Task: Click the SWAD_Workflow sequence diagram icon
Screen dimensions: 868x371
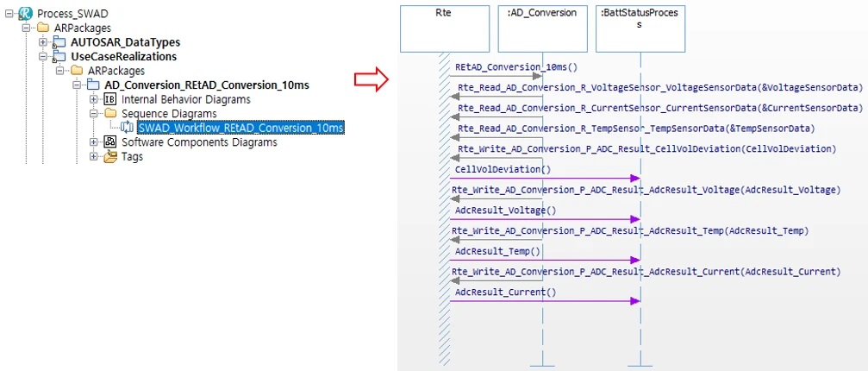Action: point(128,128)
